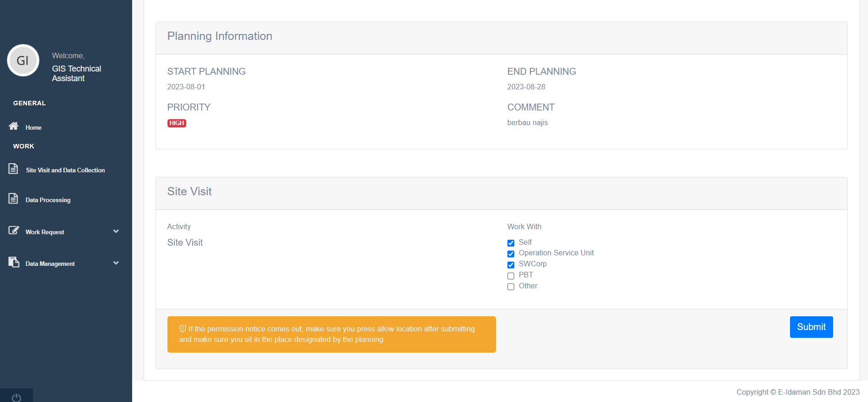The width and height of the screenshot is (868, 402).
Task: Click the shield icon in warning notice
Action: click(x=183, y=329)
